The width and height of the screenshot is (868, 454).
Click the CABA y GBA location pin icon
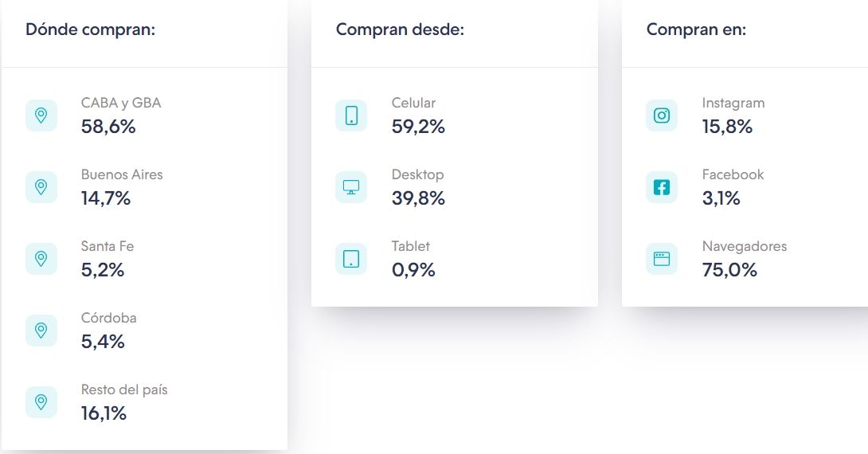41,115
